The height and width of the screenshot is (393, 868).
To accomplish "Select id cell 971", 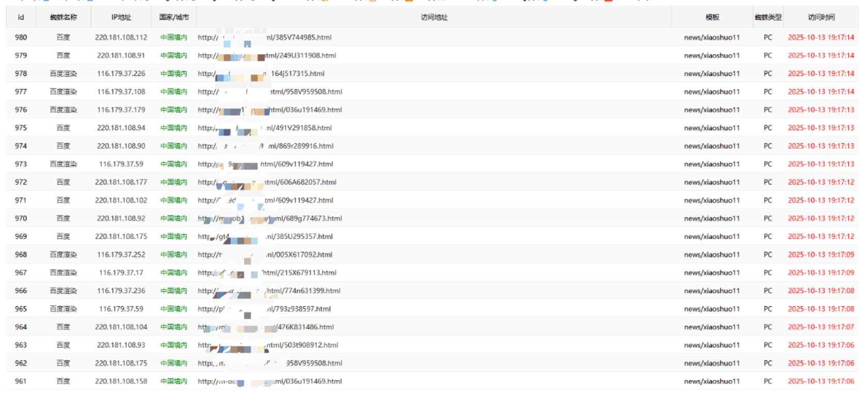I will (x=21, y=200).
